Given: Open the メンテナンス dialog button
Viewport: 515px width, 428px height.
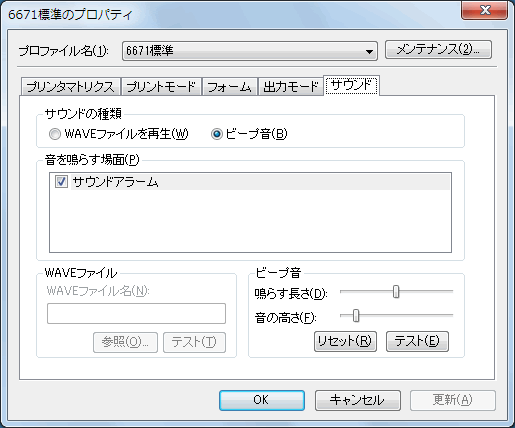Looking at the screenshot, I should point(438,50).
